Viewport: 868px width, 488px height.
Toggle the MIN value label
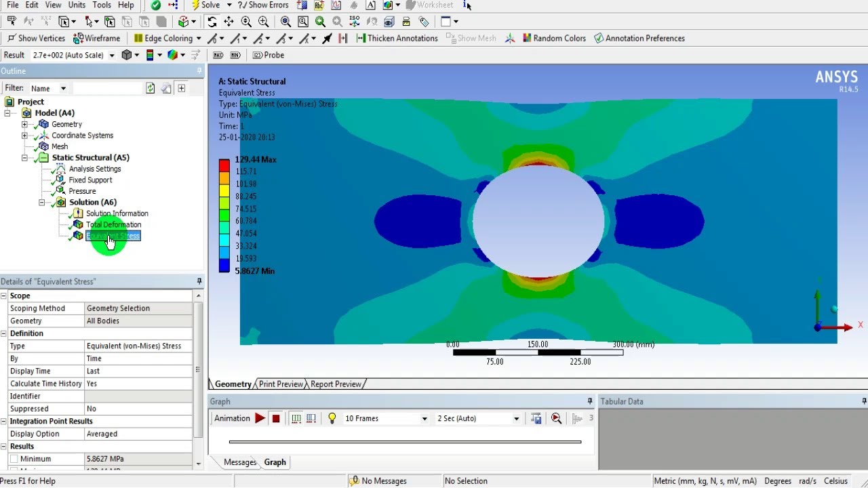(235, 56)
